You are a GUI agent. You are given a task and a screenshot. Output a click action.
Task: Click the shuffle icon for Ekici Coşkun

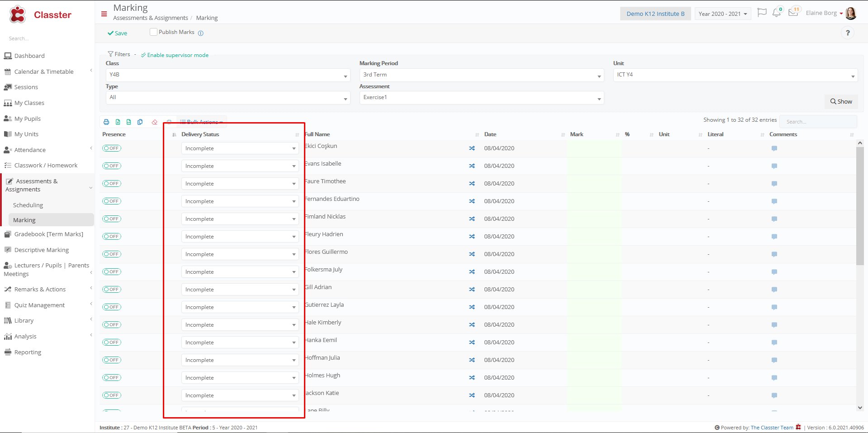click(472, 148)
